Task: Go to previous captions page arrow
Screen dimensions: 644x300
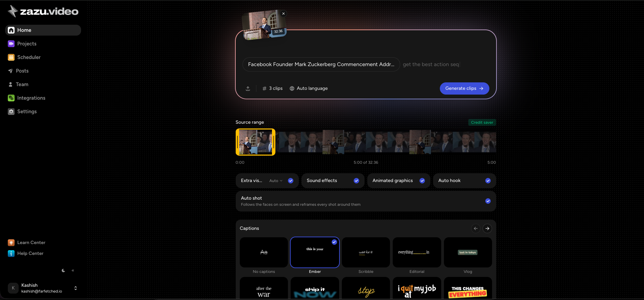Action: click(476, 228)
